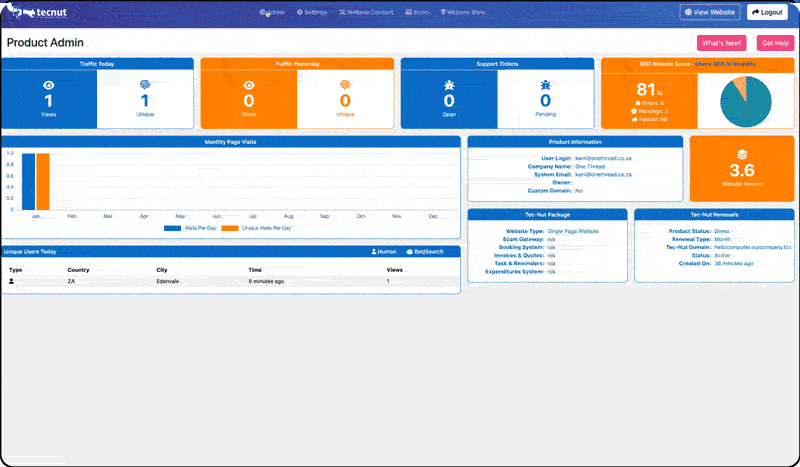Click the Product Admin page title
This screenshot has height=467, width=800.
coord(45,43)
